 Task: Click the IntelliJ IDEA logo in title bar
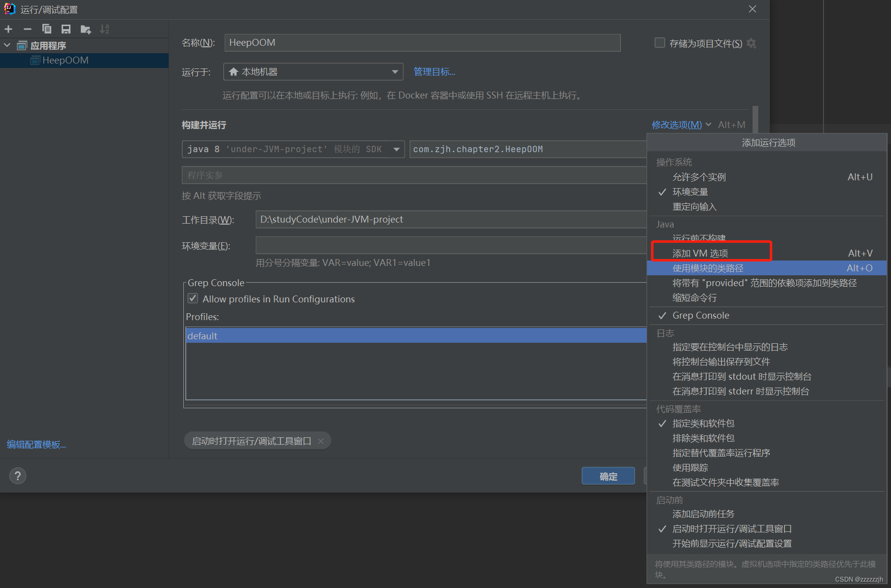tap(10, 9)
